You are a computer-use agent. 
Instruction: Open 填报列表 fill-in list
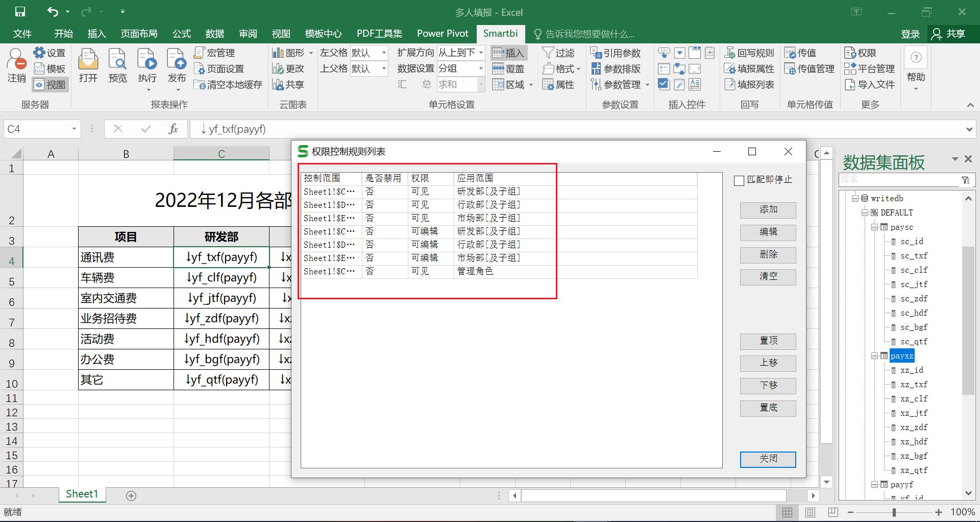[x=749, y=84]
